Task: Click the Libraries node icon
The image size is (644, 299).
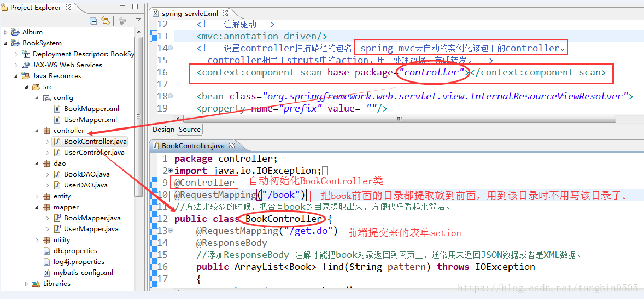Action: coord(37,284)
